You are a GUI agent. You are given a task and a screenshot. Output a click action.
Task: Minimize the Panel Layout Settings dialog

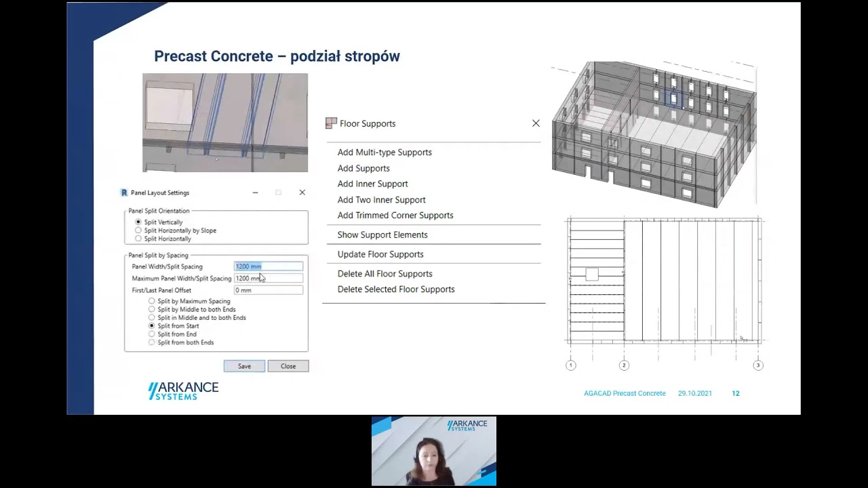[255, 192]
